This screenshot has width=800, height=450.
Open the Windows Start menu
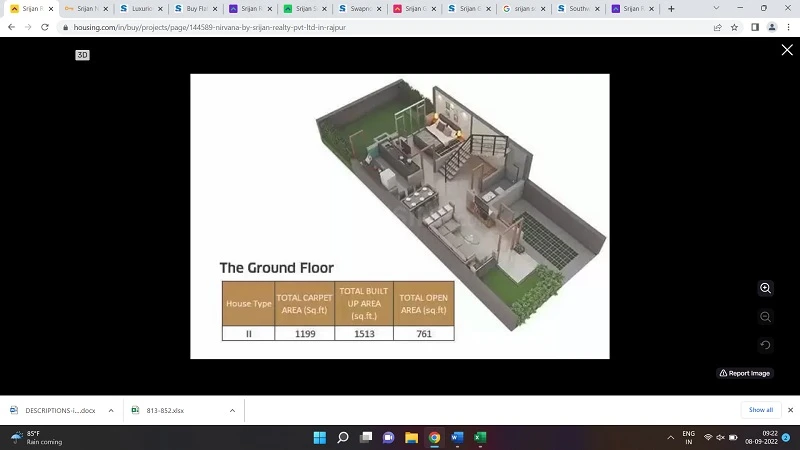319,438
